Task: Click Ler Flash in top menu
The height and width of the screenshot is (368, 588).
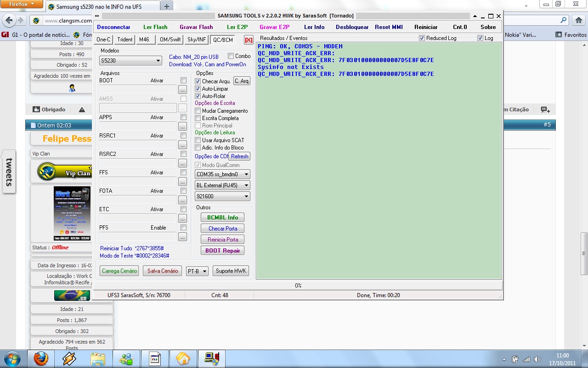Action: (155, 27)
